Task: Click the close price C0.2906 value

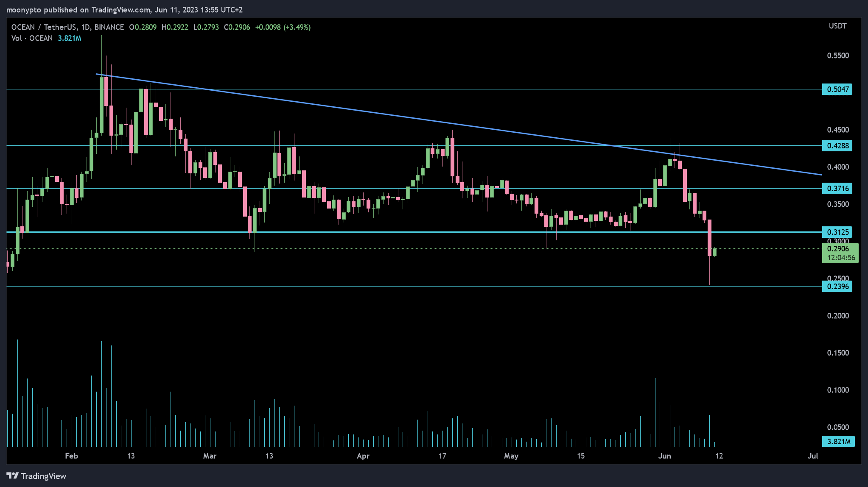Action: point(237,27)
